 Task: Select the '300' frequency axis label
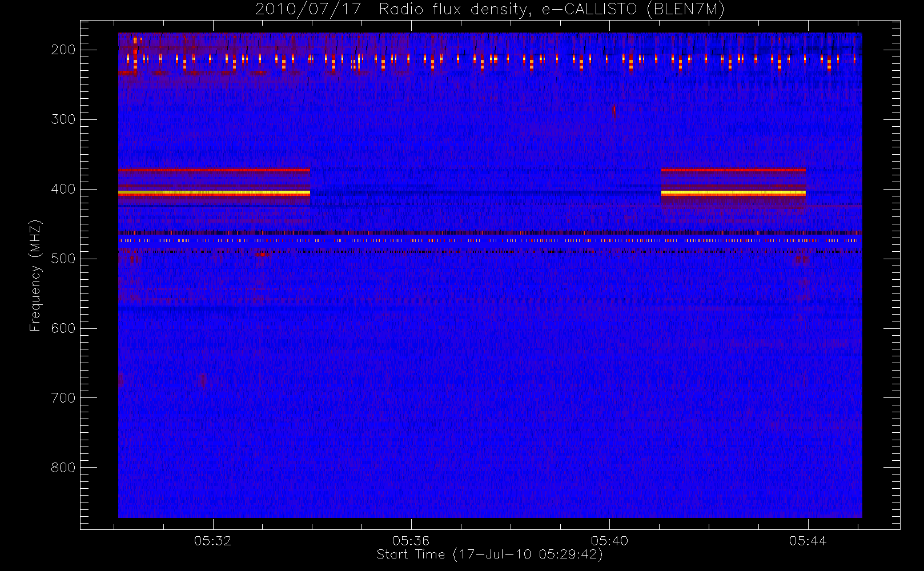(63, 119)
